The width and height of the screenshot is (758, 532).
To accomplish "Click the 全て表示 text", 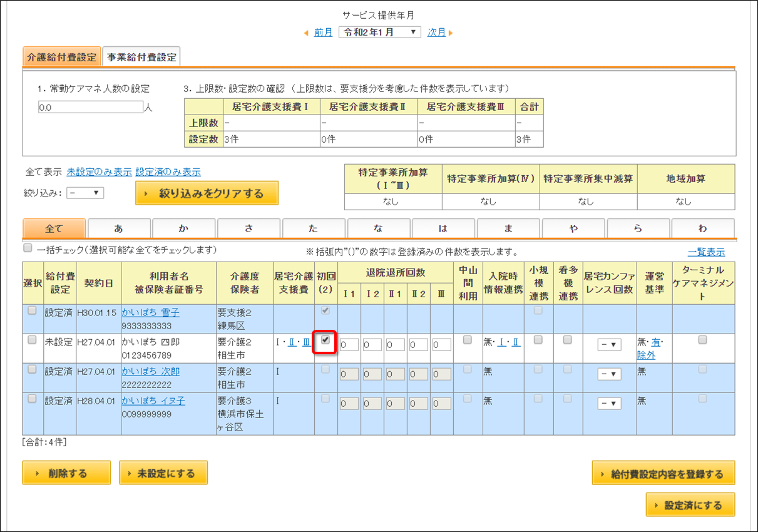I will (44, 171).
